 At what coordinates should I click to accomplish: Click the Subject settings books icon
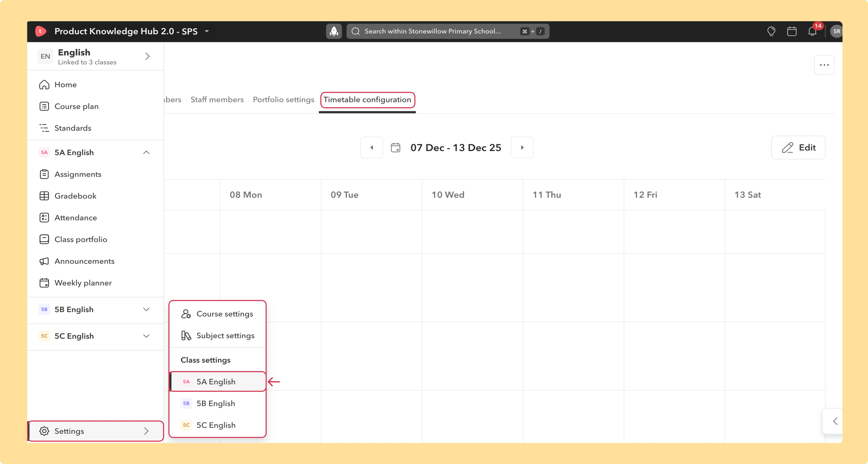186,336
